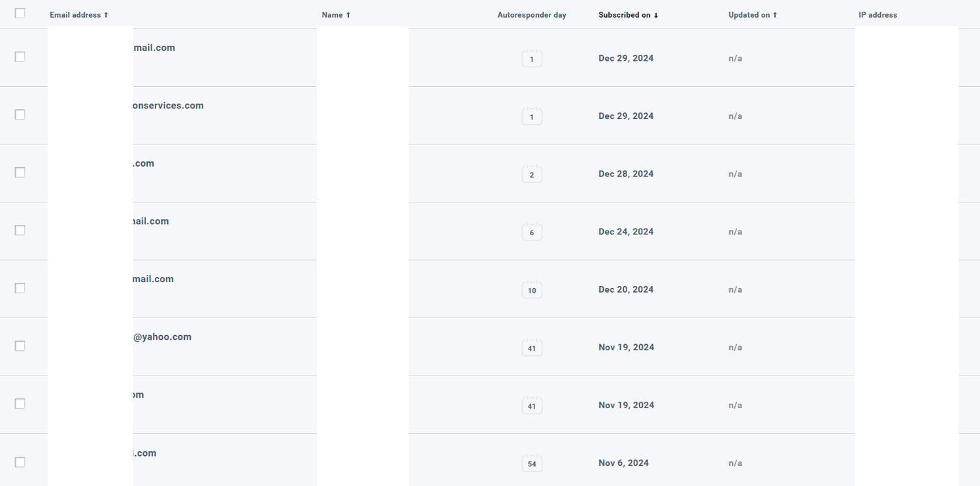Check the box for the Dec 24, 2024 subscriber
980x486 pixels.
[x=20, y=230]
